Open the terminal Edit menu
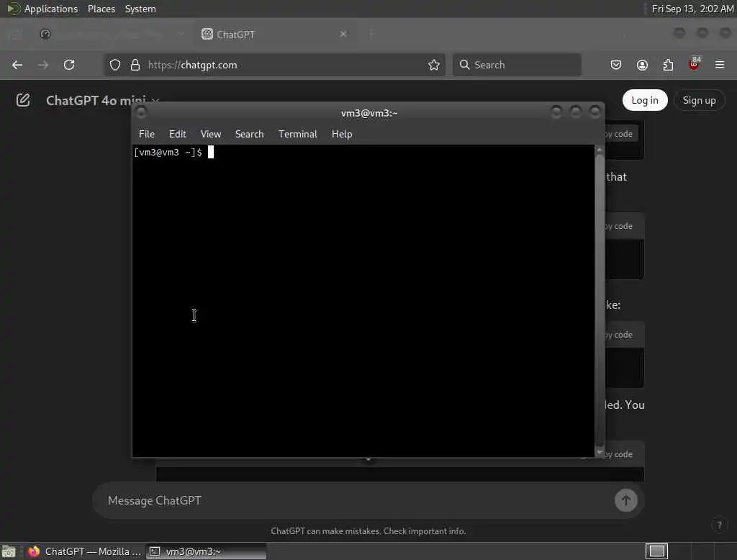 [177, 134]
